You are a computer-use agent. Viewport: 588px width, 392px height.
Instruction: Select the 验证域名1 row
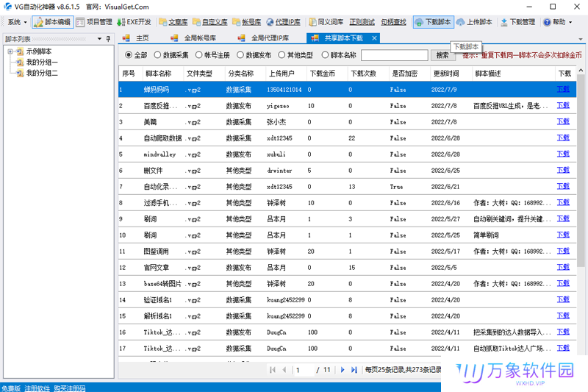coord(347,300)
